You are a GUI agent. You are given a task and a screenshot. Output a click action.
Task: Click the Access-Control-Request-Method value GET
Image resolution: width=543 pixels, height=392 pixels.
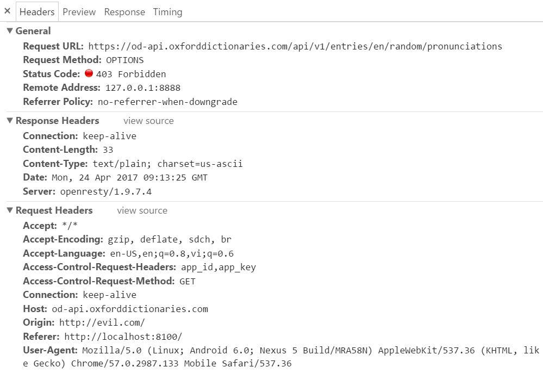[x=188, y=281]
